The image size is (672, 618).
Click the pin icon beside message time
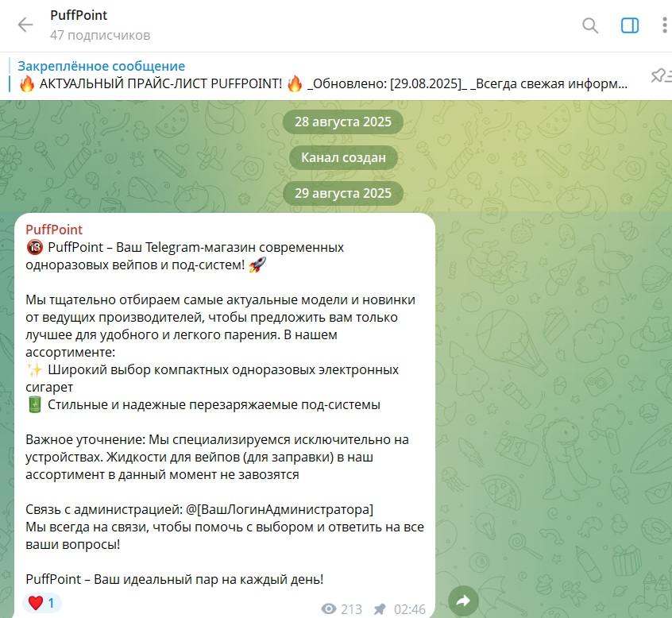tap(379, 609)
